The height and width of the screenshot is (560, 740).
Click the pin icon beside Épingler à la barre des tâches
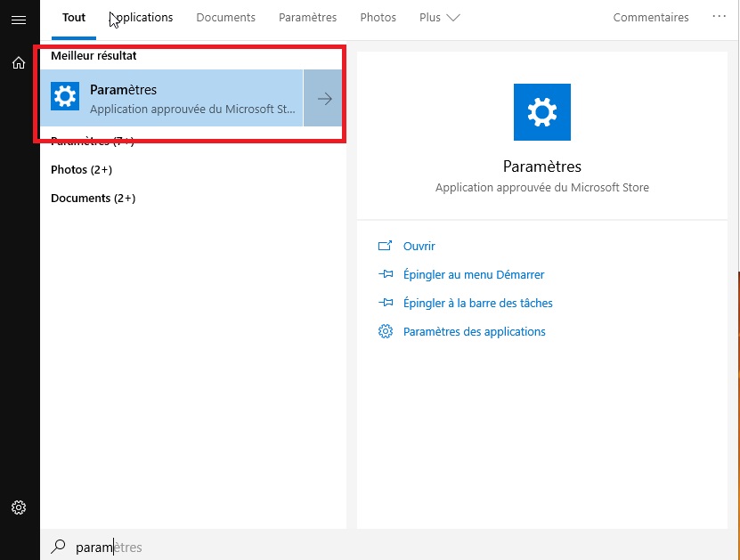[385, 303]
